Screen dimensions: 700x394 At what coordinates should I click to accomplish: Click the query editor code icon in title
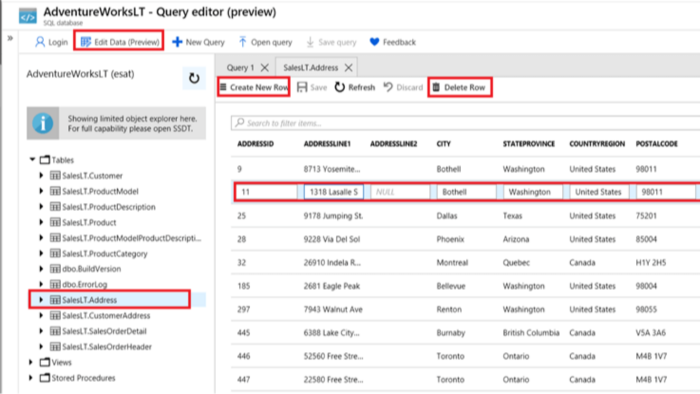coord(28,17)
